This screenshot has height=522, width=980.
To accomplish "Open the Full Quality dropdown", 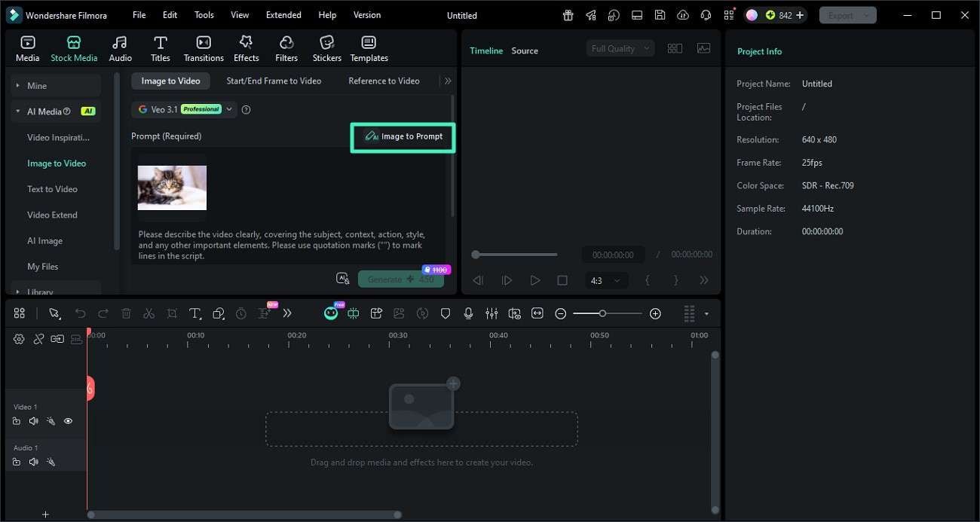I will [x=620, y=48].
